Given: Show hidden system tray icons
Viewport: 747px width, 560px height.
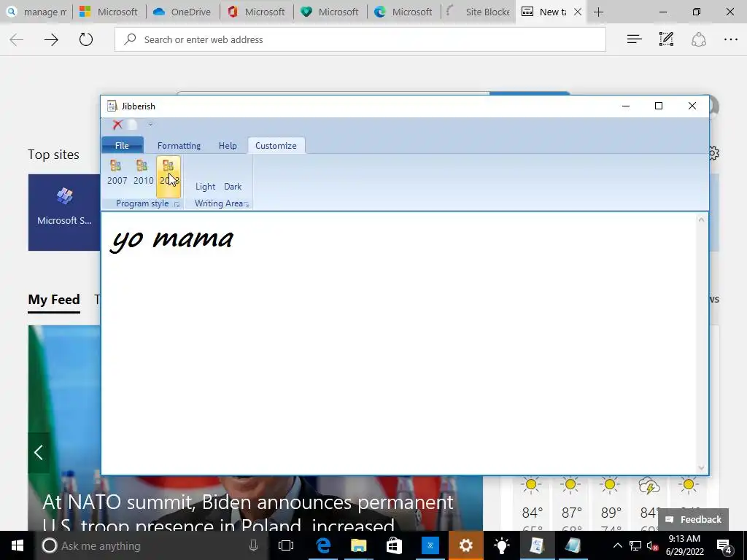Looking at the screenshot, I should pyautogui.click(x=617, y=545).
